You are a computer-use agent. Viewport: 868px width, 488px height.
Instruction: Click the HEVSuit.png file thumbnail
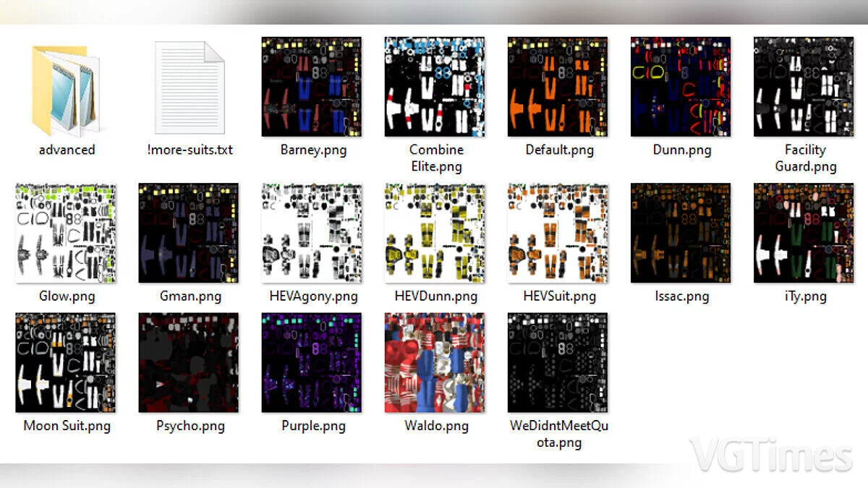[558, 233]
